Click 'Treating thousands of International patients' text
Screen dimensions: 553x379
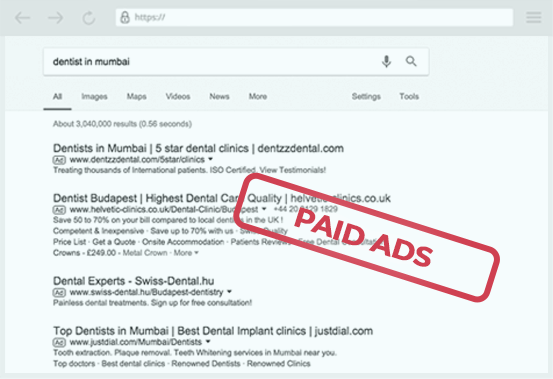(189, 170)
